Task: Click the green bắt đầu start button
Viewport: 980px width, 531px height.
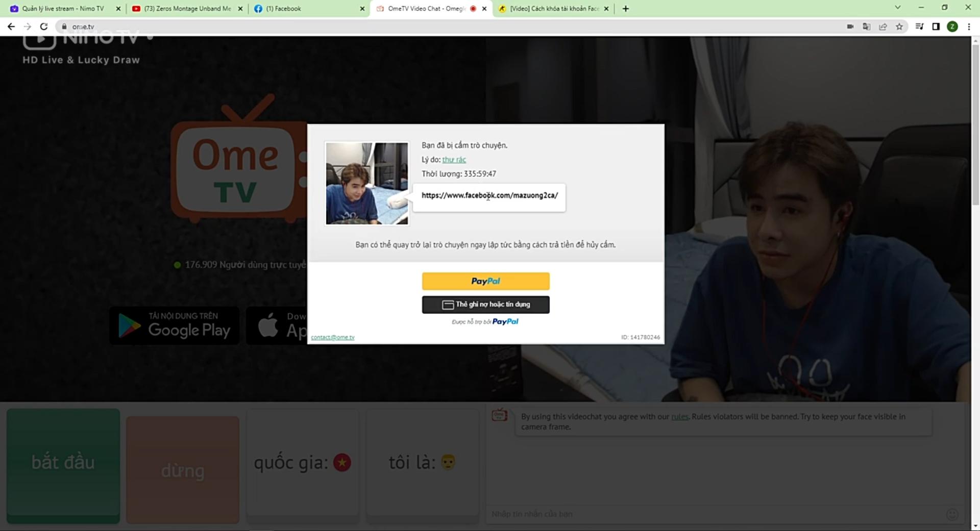Action: [x=63, y=465]
